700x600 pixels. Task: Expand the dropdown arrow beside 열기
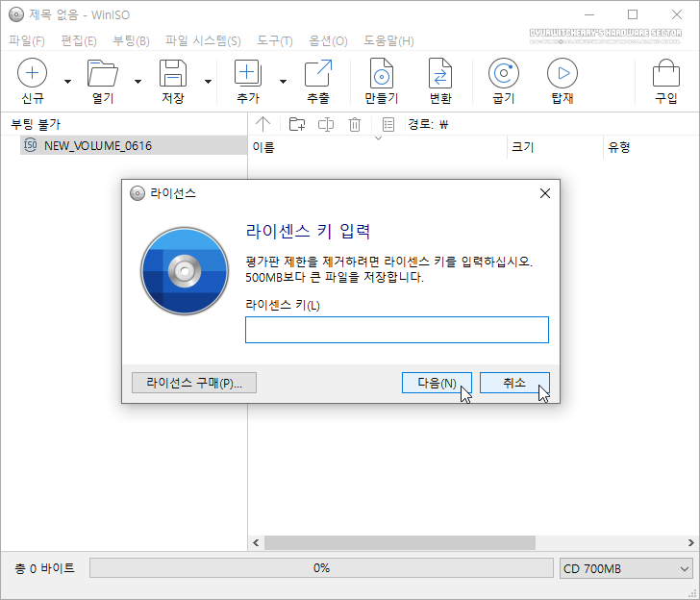(137, 81)
